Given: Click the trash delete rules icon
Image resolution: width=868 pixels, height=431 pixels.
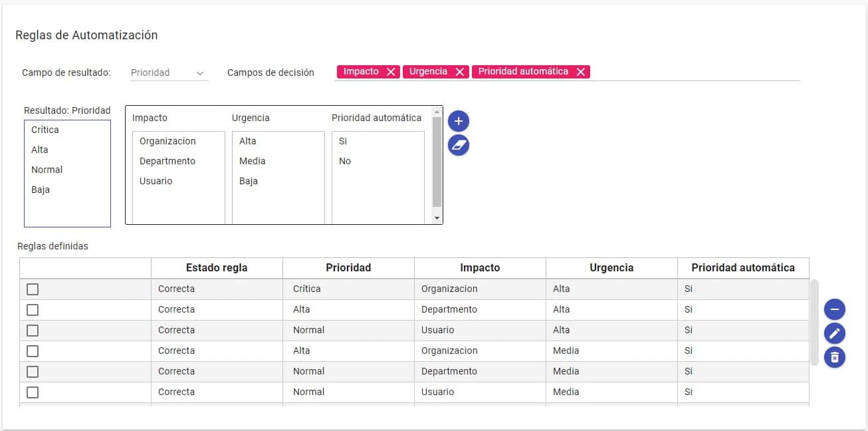Looking at the screenshot, I should pyautogui.click(x=835, y=357).
